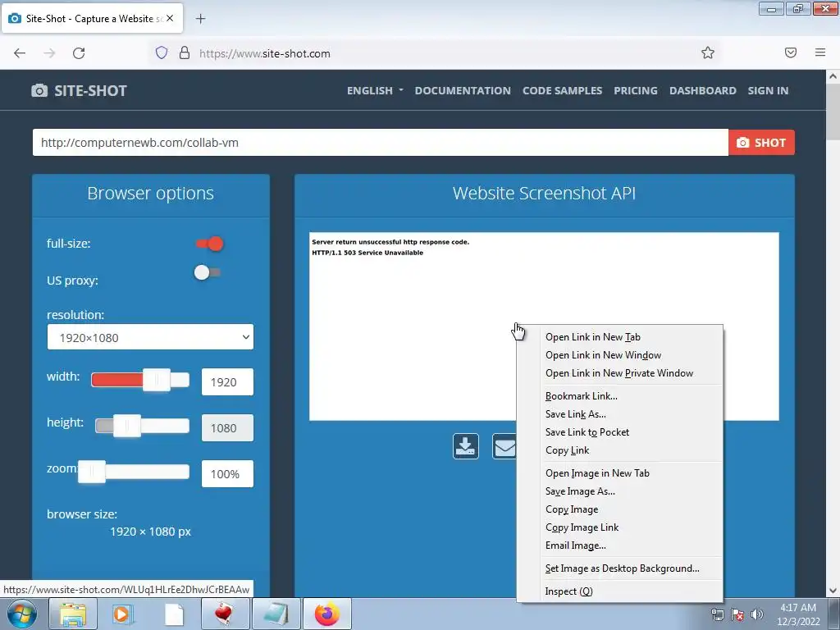This screenshot has height=630, width=840.
Task: Click the Site-Shot camera logo
Action: click(x=39, y=90)
